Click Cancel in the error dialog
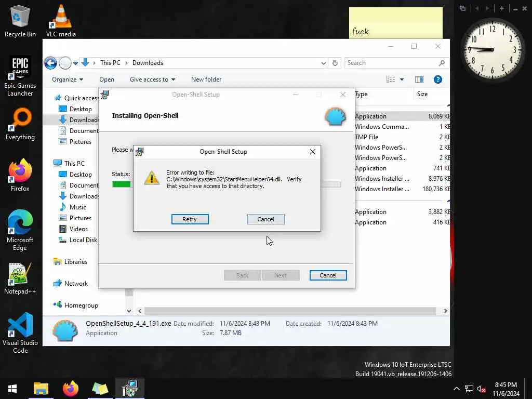The image size is (532, 399). click(x=265, y=219)
